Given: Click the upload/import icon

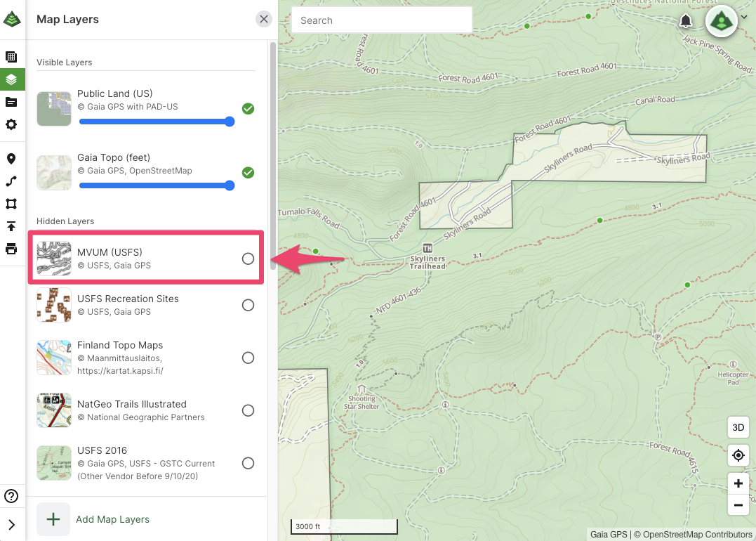Looking at the screenshot, I should click(11, 226).
